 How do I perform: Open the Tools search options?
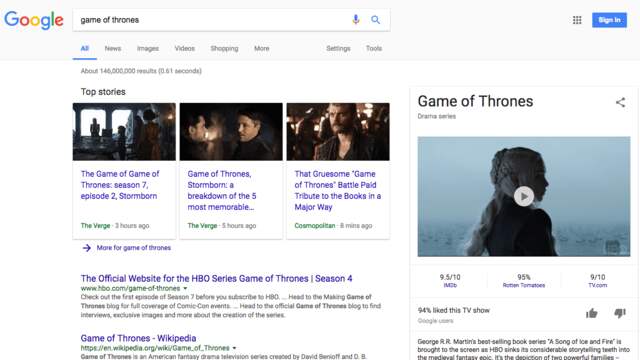374,48
